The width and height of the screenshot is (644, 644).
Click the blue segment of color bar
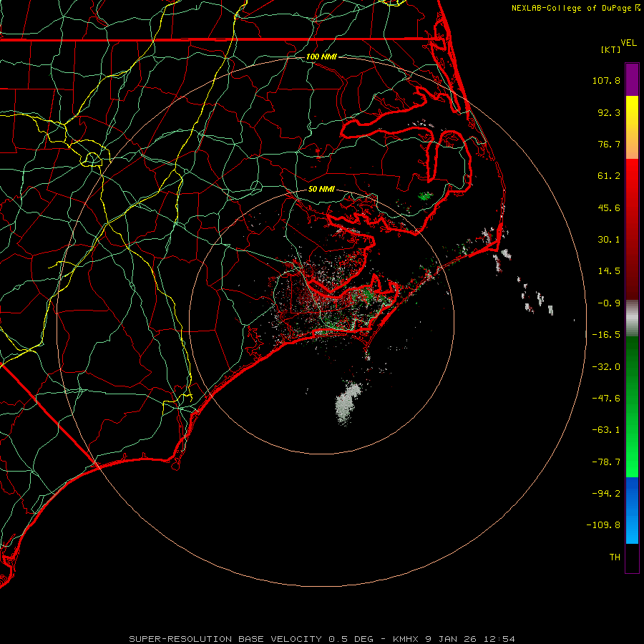632,510
